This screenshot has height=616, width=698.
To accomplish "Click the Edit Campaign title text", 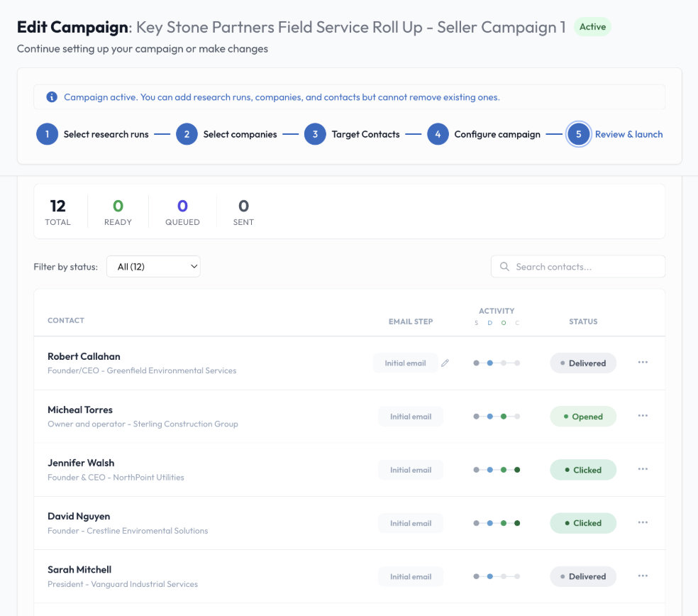I will point(72,27).
